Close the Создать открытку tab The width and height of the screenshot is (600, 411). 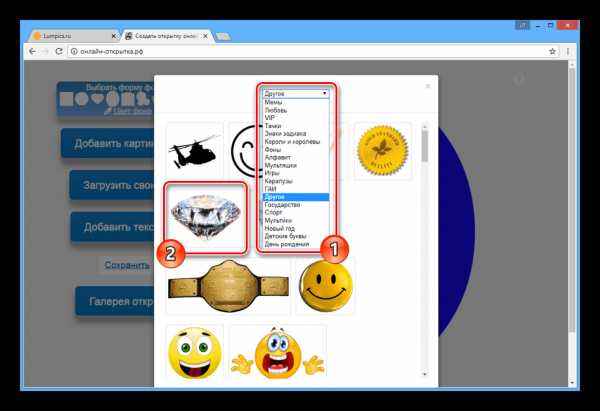(x=205, y=36)
